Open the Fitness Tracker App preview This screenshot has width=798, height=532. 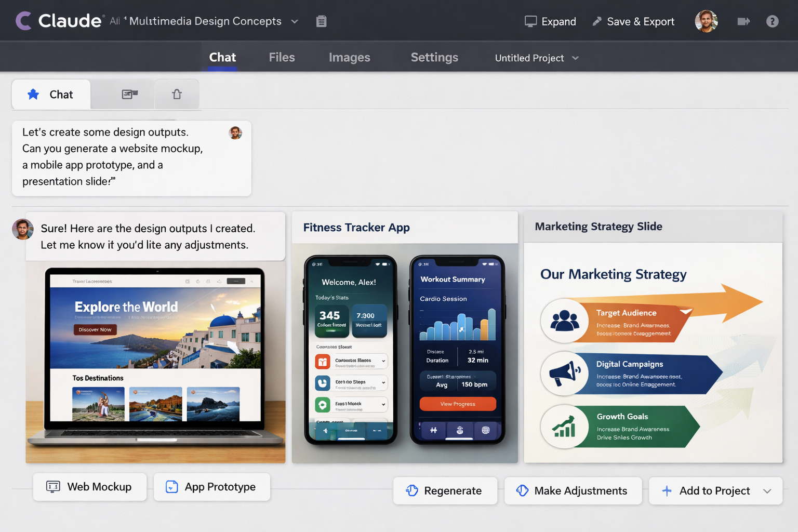[405, 353]
